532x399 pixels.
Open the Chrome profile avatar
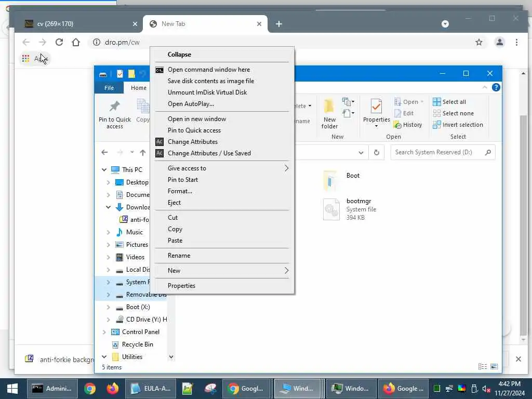499,42
